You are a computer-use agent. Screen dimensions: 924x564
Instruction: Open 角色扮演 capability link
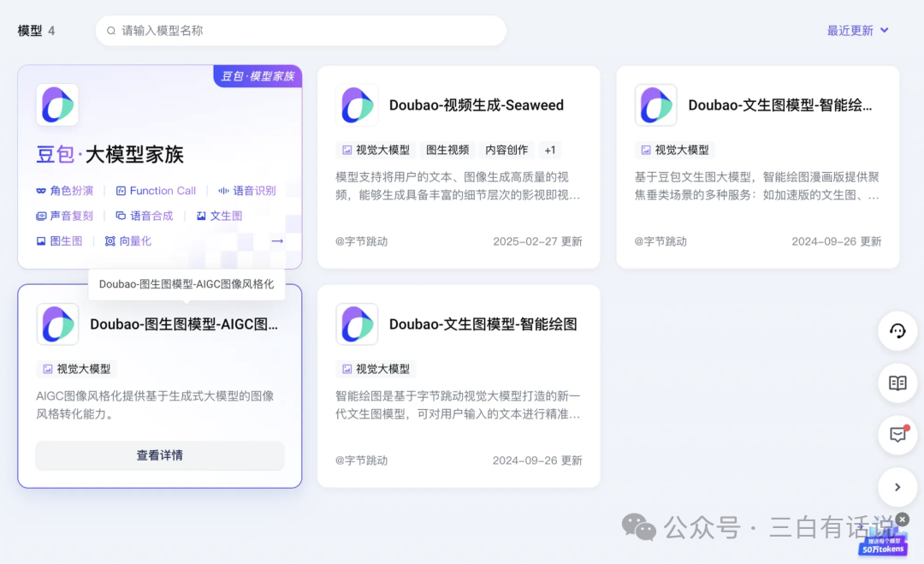pos(65,191)
